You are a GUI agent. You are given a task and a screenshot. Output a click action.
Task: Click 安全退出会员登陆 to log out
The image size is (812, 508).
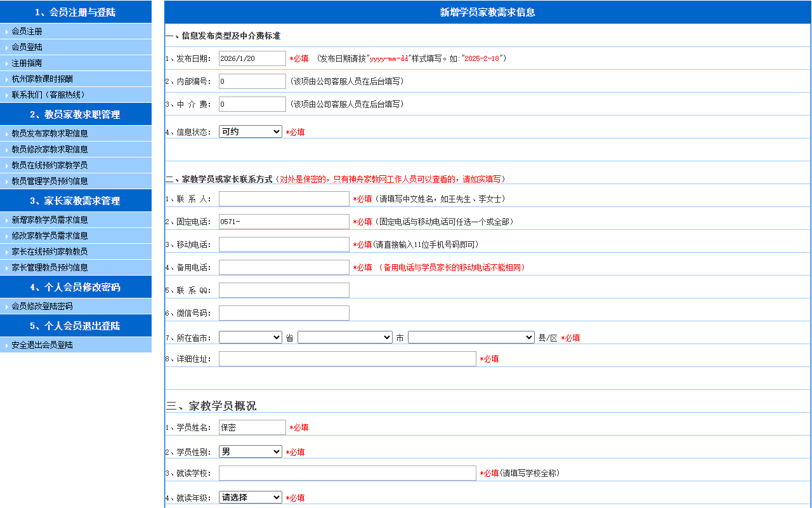point(42,345)
